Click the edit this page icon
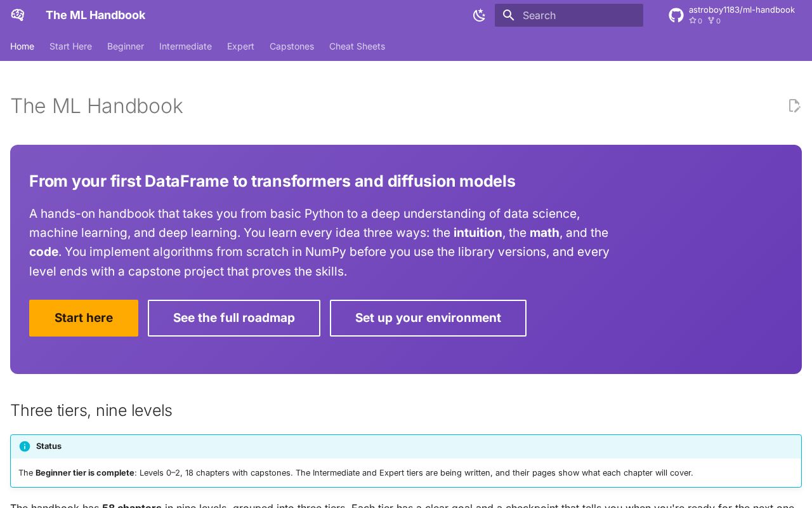This screenshot has width=812, height=508. click(794, 105)
